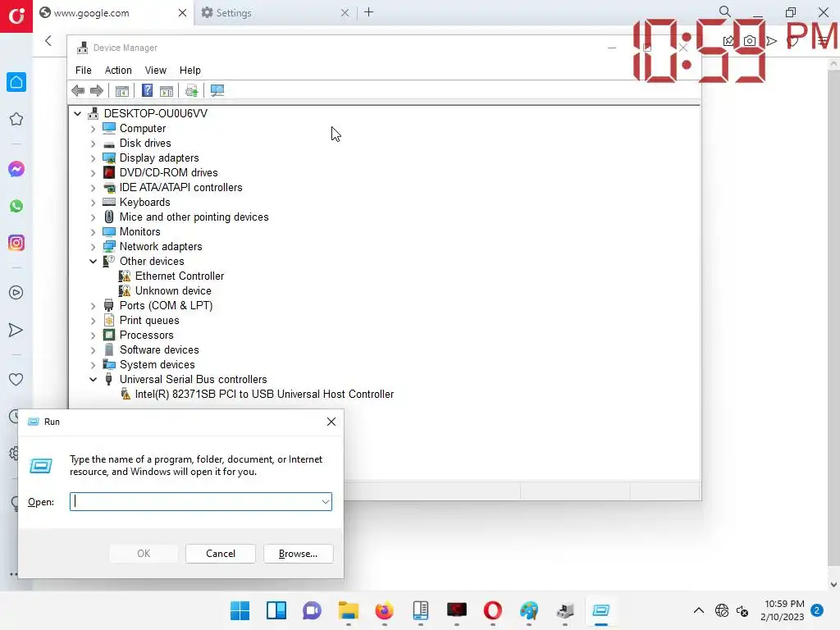Select the Ethernet Controller device
Image resolution: width=840 pixels, height=630 pixels.
click(180, 276)
